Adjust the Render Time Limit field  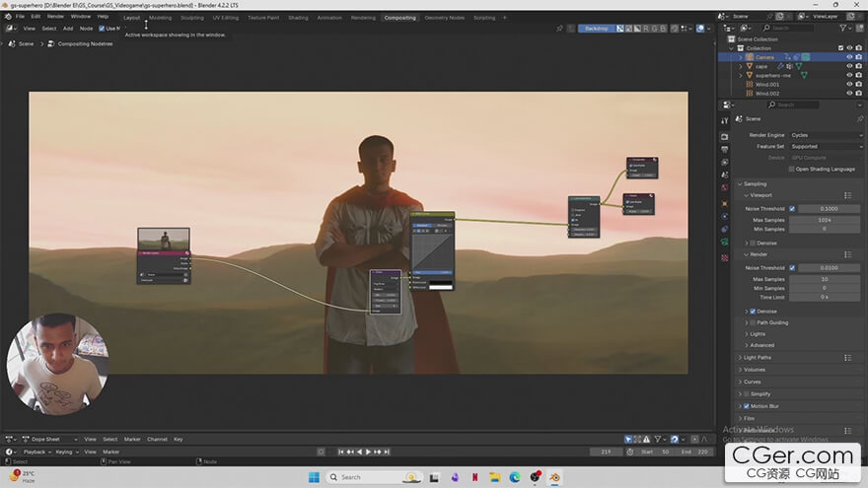coord(825,298)
